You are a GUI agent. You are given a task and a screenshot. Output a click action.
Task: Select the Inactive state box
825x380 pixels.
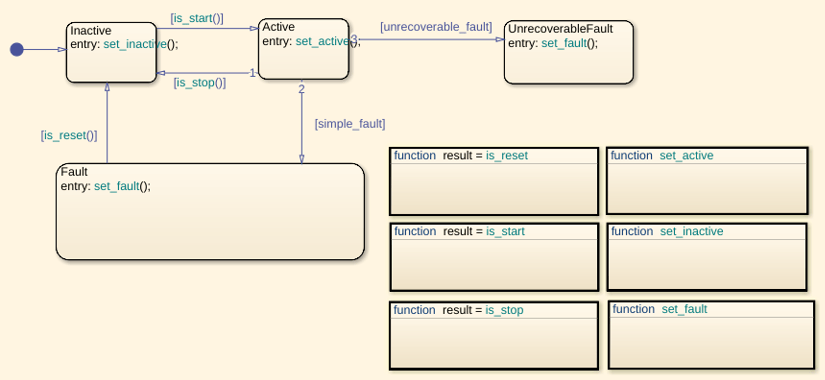112,52
